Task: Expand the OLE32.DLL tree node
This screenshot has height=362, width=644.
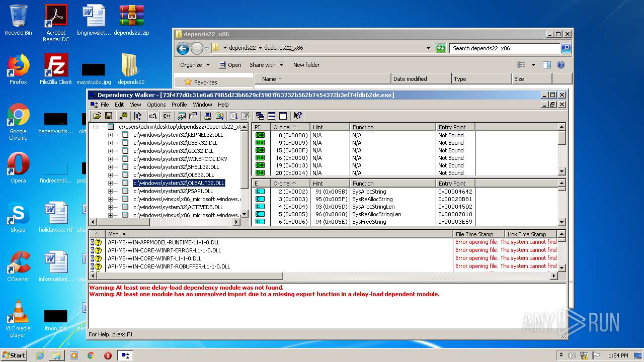Action: tap(110, 175)
